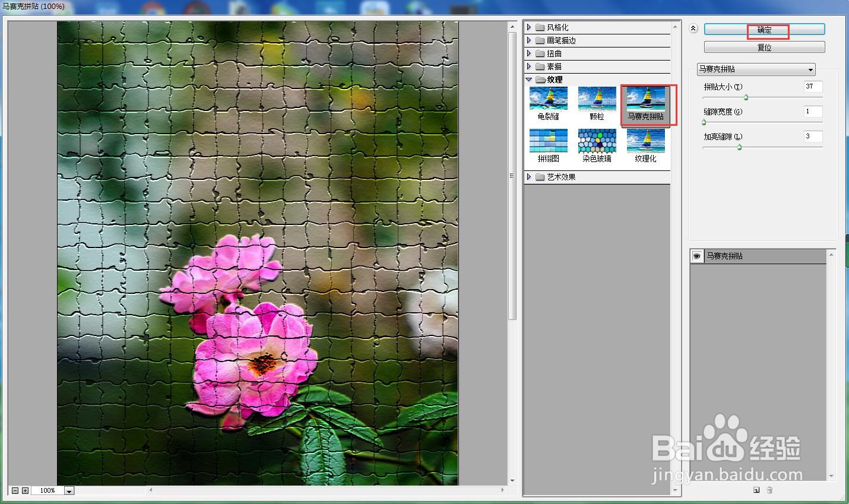Select the 马赛克拼贴 effect layer row
Screen dimensions: 849x504
(x=758, y=256)
